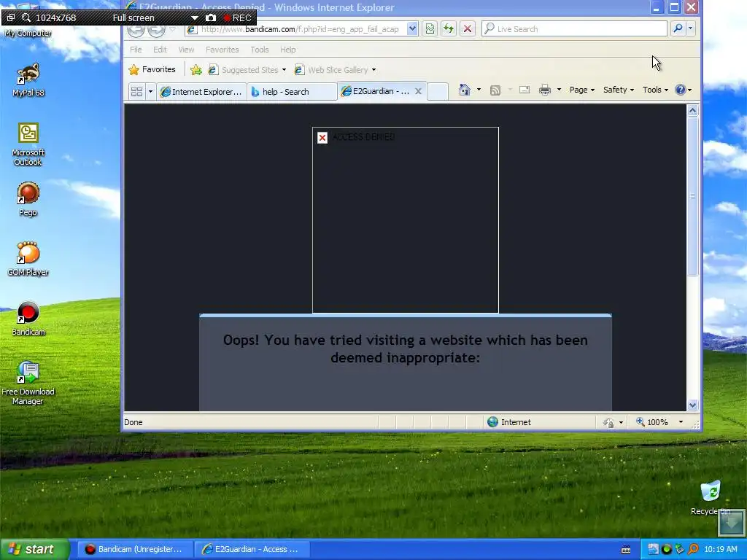Click E2Guardian taskbar button

(252, 549)
